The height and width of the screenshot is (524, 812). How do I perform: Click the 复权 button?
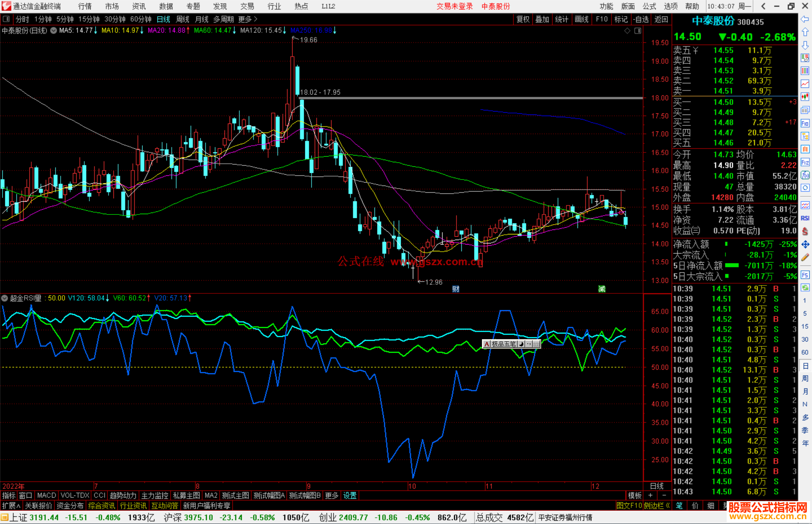point(523,19)
